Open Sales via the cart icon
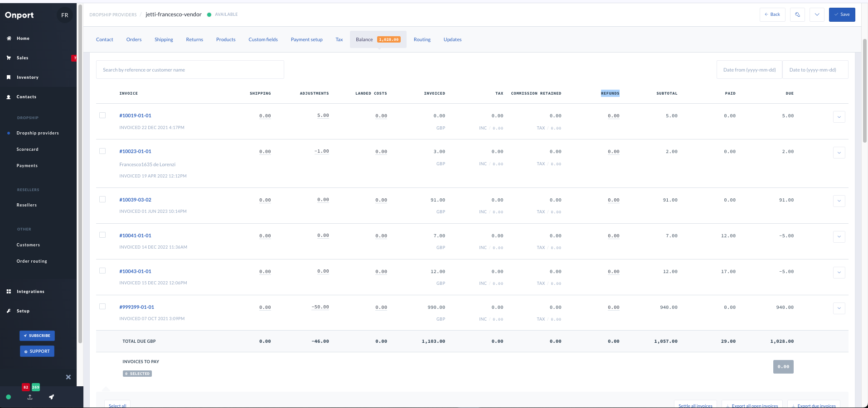Image resolution: width=868 pixels, height=408 pixels. pos(9,58)
